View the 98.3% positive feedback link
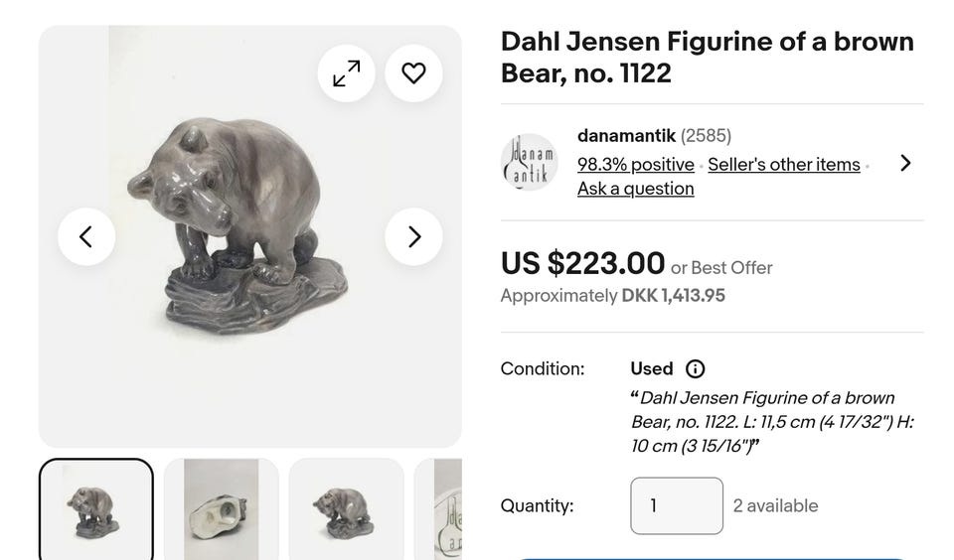The image size is (954, 560). tap(636, 165)
